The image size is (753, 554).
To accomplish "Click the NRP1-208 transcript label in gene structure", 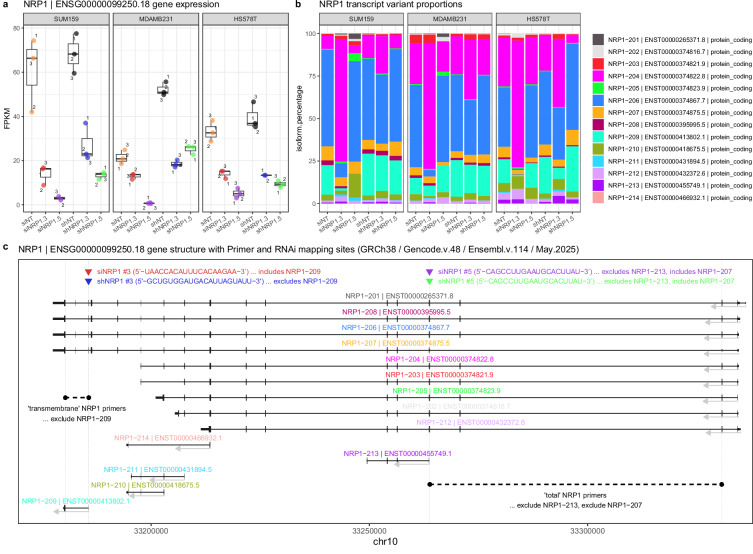I will pyautogui.click(x=396, y=312).
